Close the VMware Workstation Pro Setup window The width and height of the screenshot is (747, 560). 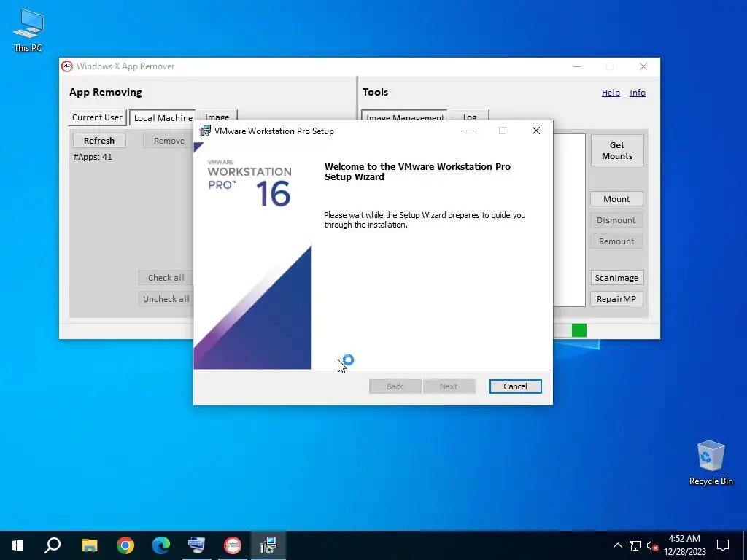point(536,131)
